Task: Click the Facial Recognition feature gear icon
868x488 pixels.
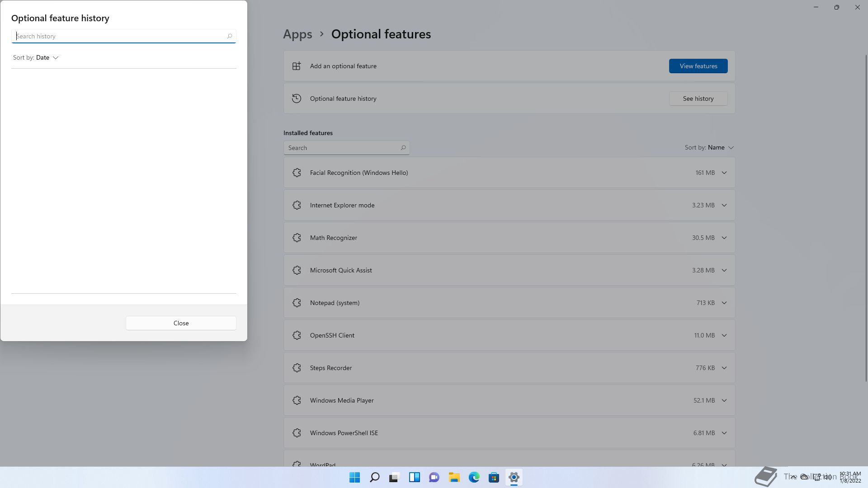Action: coord(297,173)
